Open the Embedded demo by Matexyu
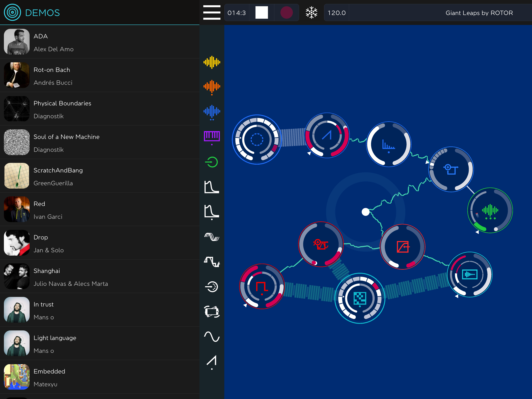The height and width of the screenshot is (399, 532). pyautogui.click(x=100, y=377)
